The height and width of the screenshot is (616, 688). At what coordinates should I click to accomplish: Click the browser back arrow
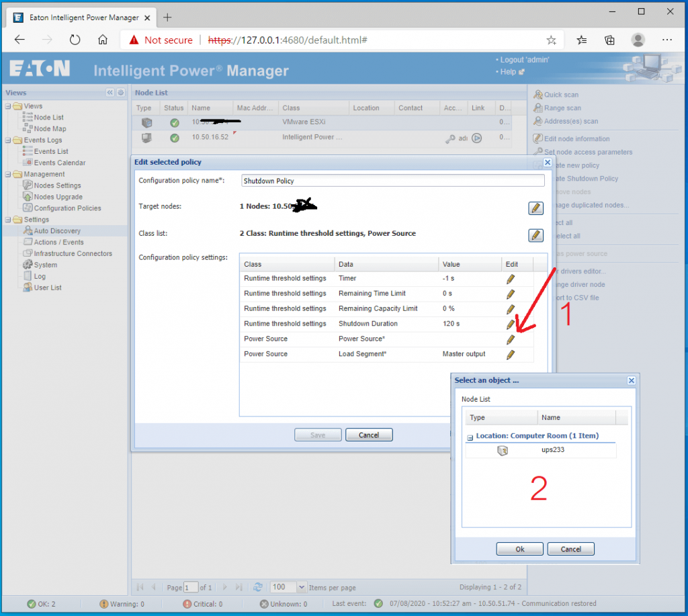click(x=19, y=40)
